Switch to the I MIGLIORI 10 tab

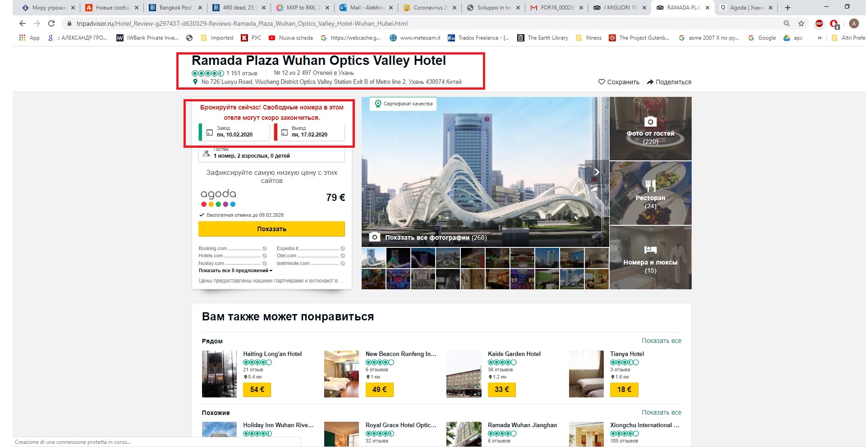(620, 8)
